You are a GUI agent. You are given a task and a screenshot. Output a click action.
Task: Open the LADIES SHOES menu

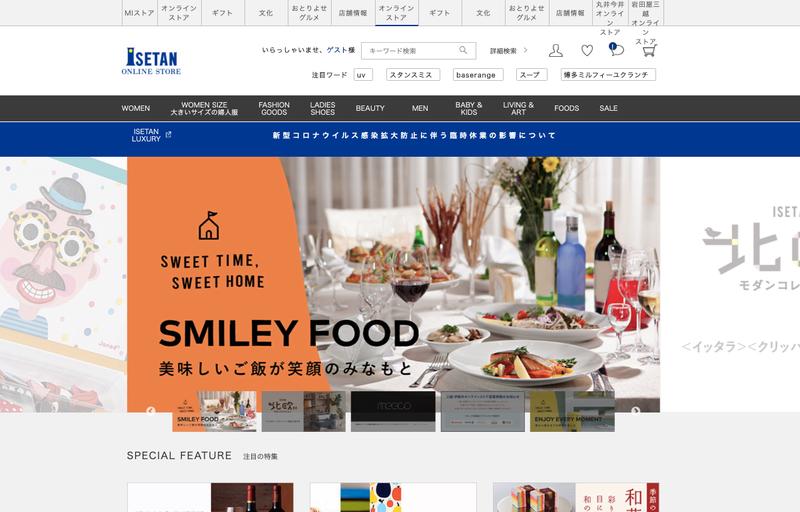pos(322,108)
